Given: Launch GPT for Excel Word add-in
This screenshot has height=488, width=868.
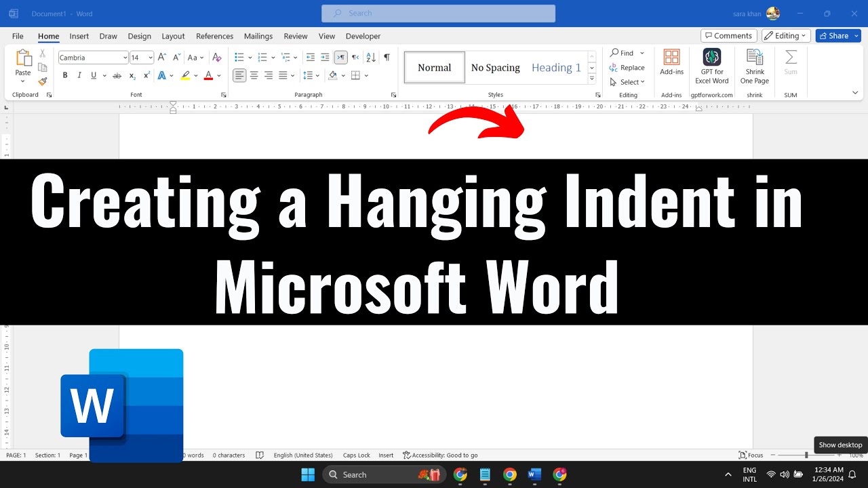Looking at the screenshot, I should [711, 66].
